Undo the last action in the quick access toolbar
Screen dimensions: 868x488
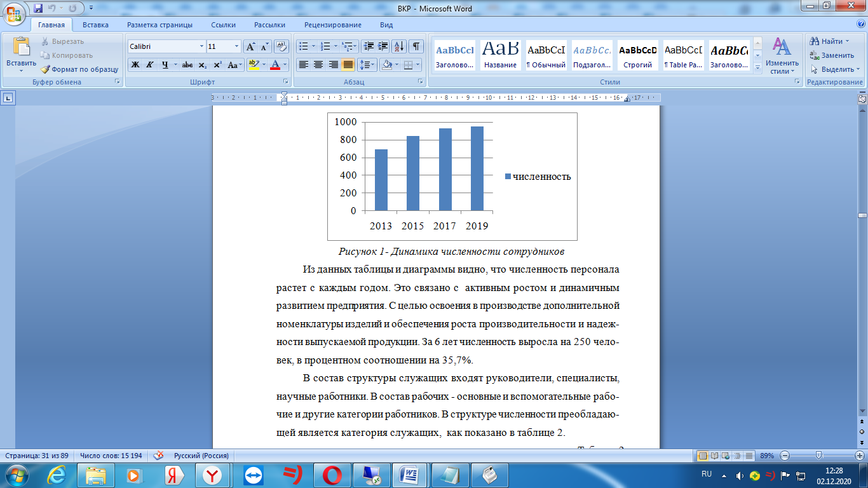53,8
